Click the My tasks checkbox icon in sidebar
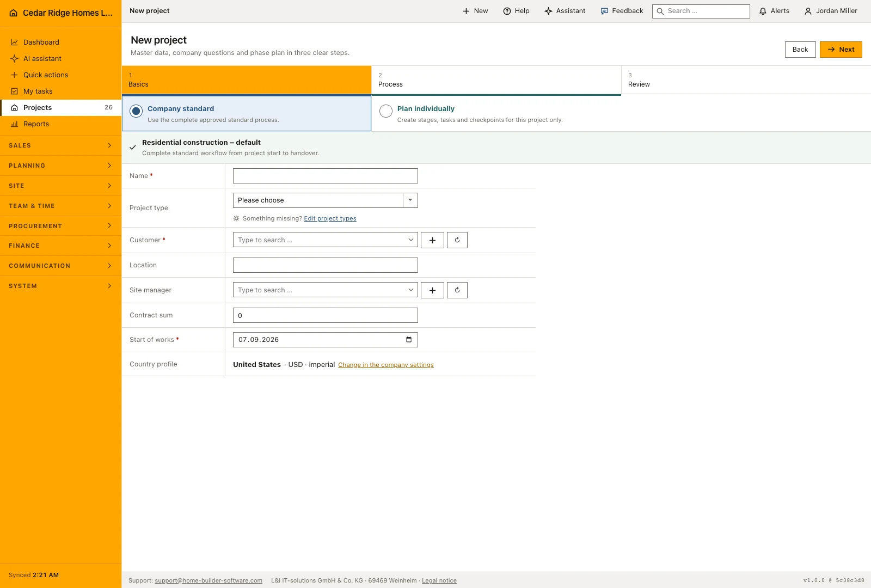This screenshot has width=871, height=588. [15, 91]
